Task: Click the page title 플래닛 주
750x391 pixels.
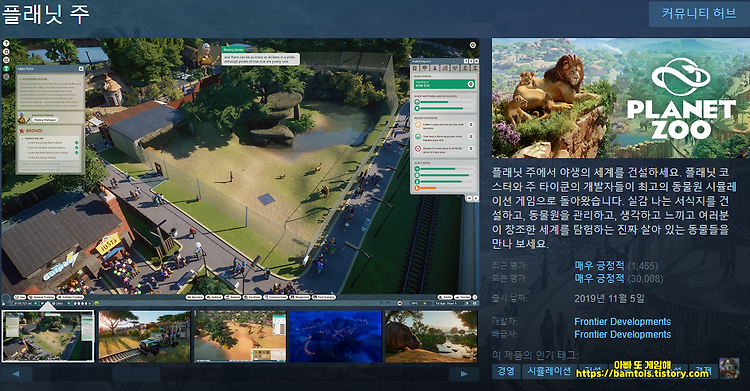Action: point(46,14)
